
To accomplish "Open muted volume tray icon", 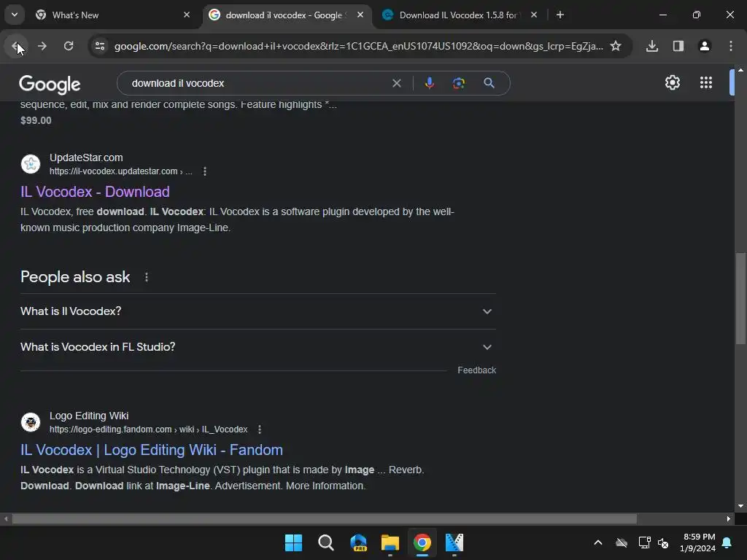I will tap(663, 542).
